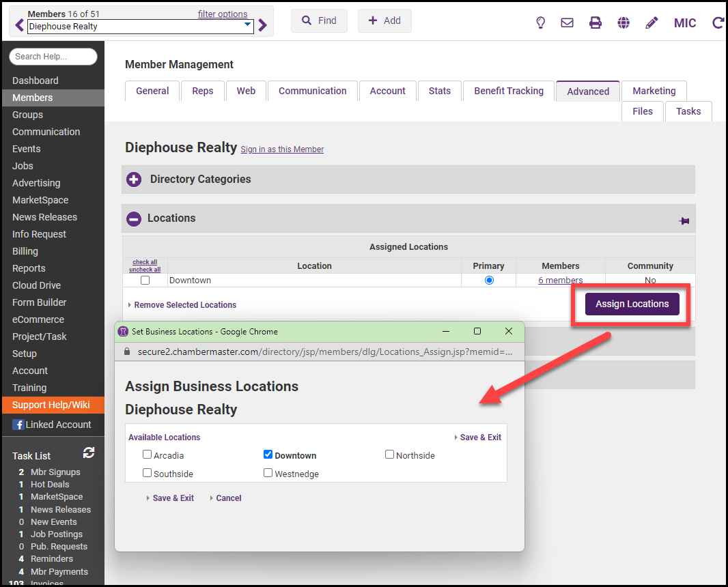The image size is (728, 587).
Task: Check the Westnedge location checkbox
Action: click(x=268, y=473)
